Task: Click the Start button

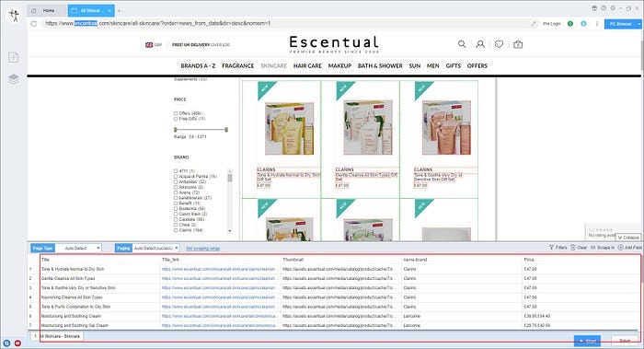Action: click(x=587, y=341)
